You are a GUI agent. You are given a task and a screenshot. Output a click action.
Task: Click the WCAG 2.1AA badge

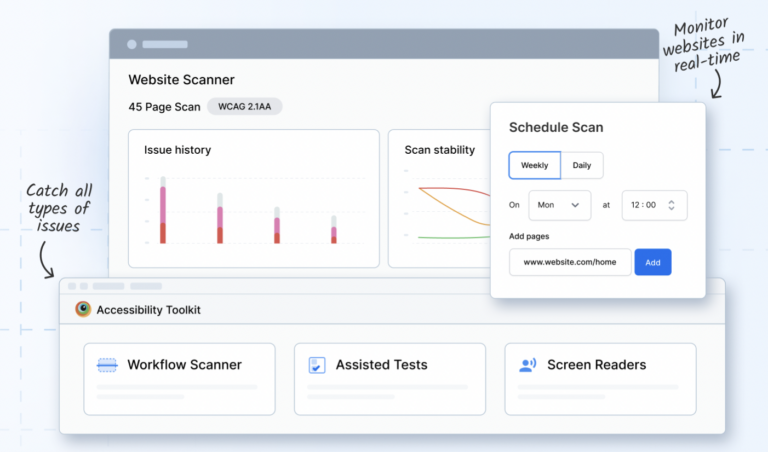244,106
